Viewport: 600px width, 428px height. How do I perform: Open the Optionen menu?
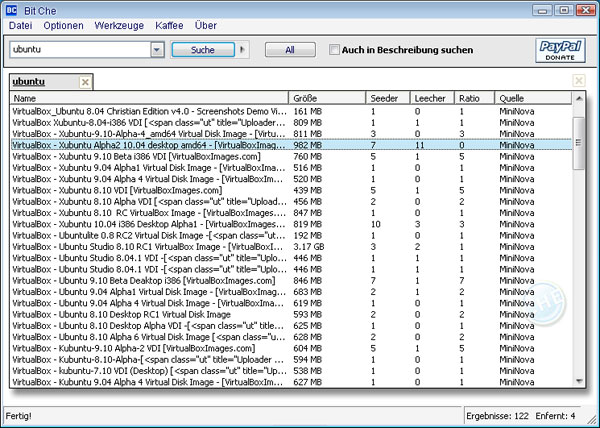(x=63, y=23)
